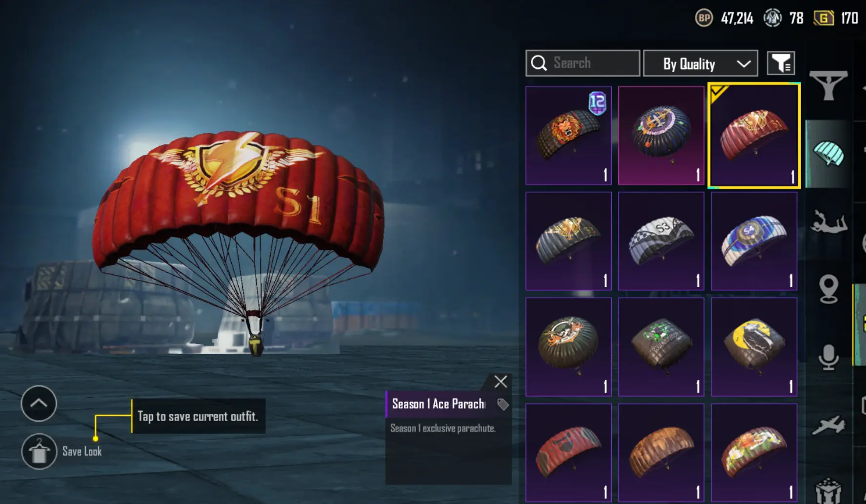Image resolution: width=866 pixels, height=504 pixels.
Task: Toggle the equipped Season 1 red parachute
Action: pos(754,136)
